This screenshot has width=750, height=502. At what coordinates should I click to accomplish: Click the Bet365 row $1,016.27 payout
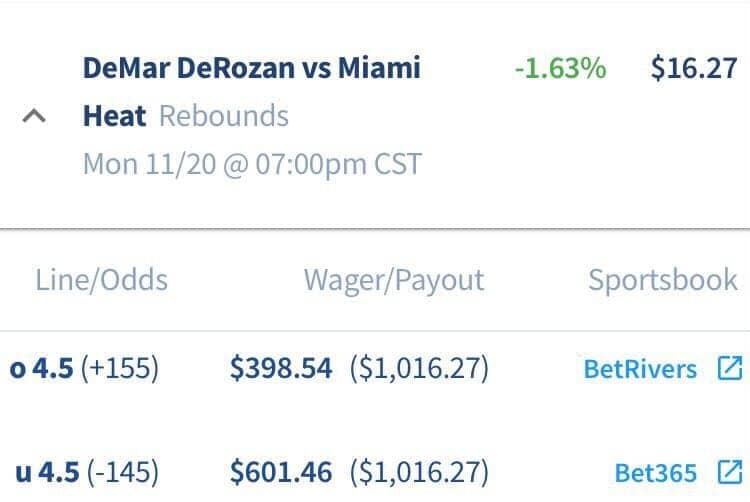point(419,473)
